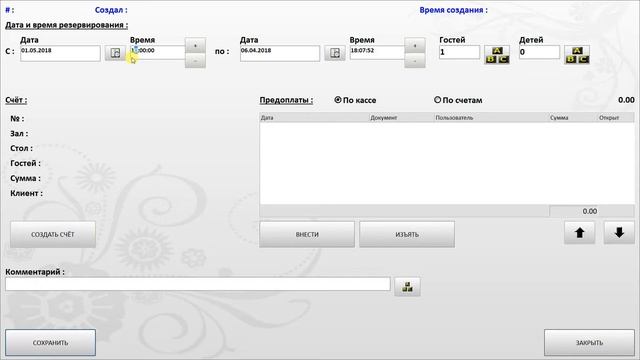Click the prepayment total 0.00 box

[573, 211]
